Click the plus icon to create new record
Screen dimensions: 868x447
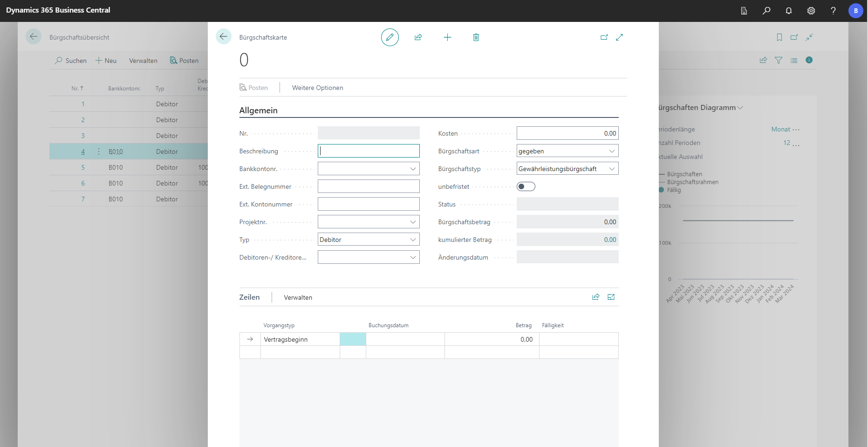point(447,37)
